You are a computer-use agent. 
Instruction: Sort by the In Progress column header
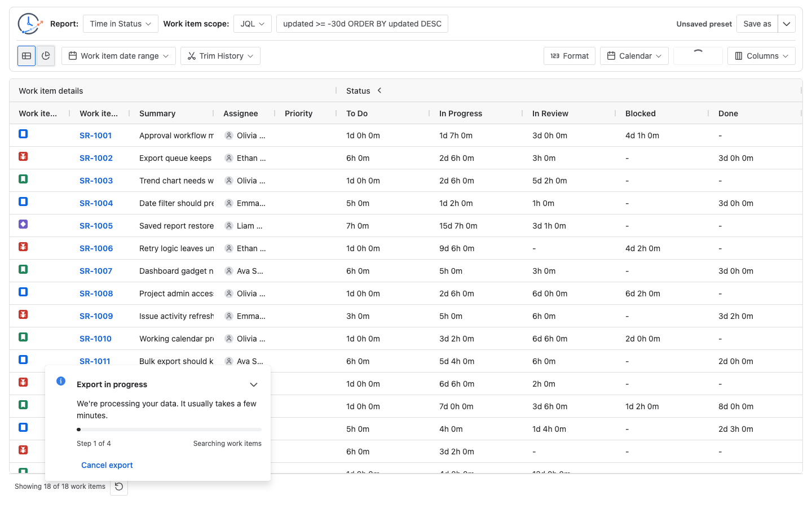[461, 113]
